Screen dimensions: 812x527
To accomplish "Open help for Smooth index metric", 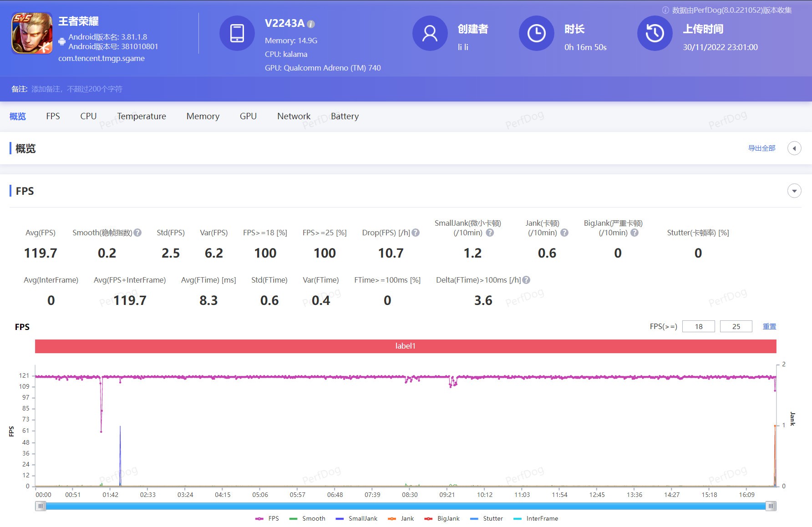I will 137,233.
